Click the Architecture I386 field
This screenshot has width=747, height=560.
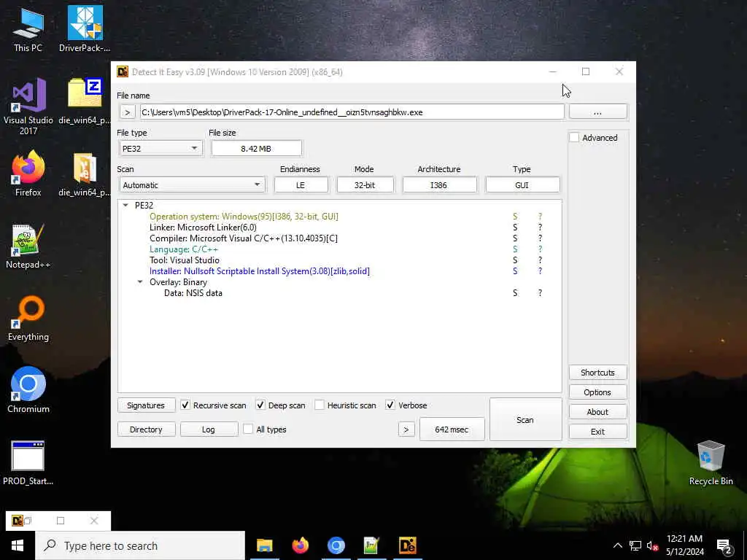[x=439, y=184]
